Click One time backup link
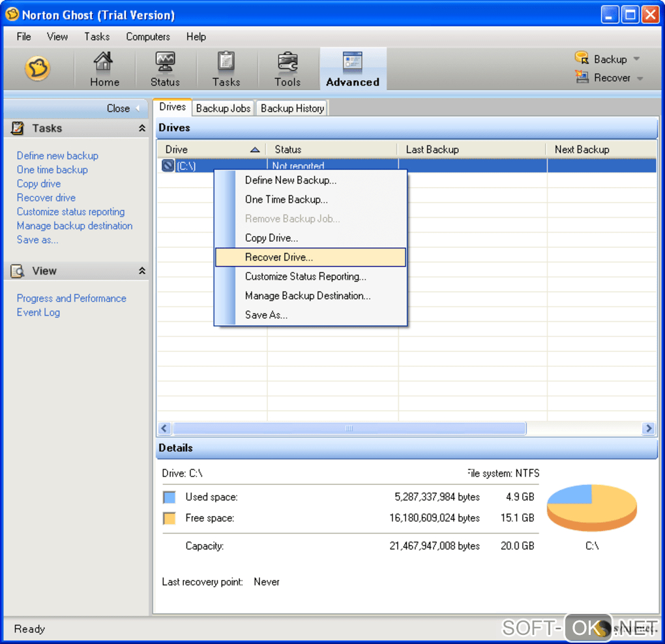The height and width of the screenshot is (644, 665). coord(53,170)
